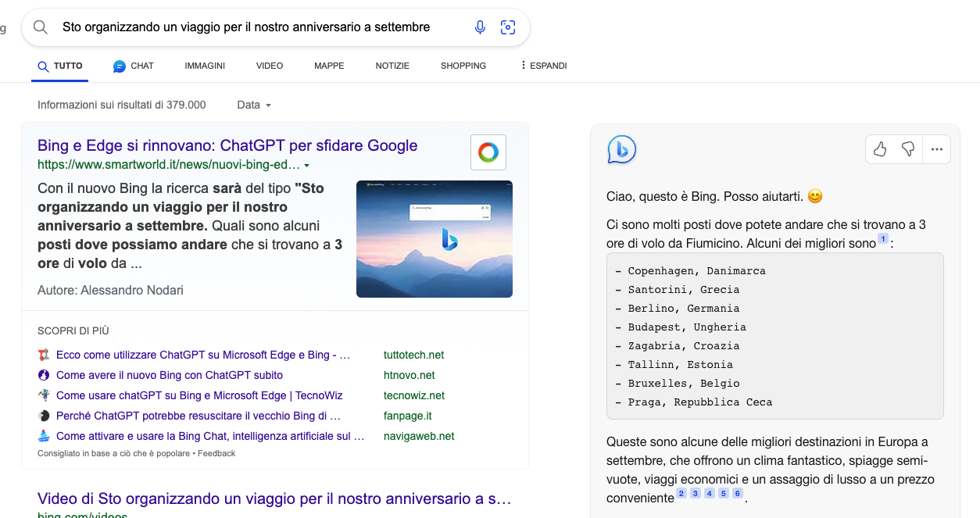Viewport: 980px width, 518px height.
Task: Click htnovo.net favicon beside Come avere
Action: click(44, 375)
